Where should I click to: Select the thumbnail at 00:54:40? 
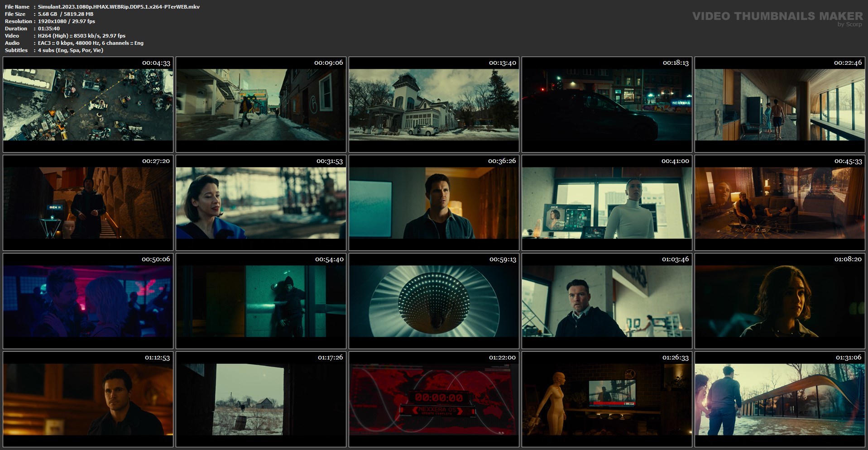261,301
